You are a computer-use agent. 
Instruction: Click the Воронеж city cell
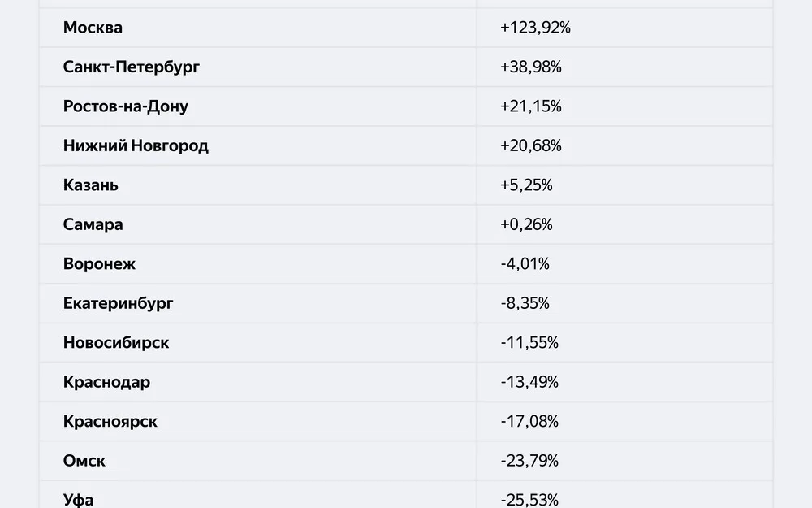coord(99,264)
